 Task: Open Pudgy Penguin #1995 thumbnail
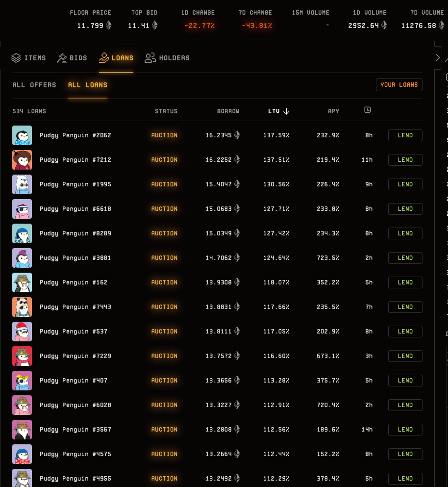click(22, 184)
